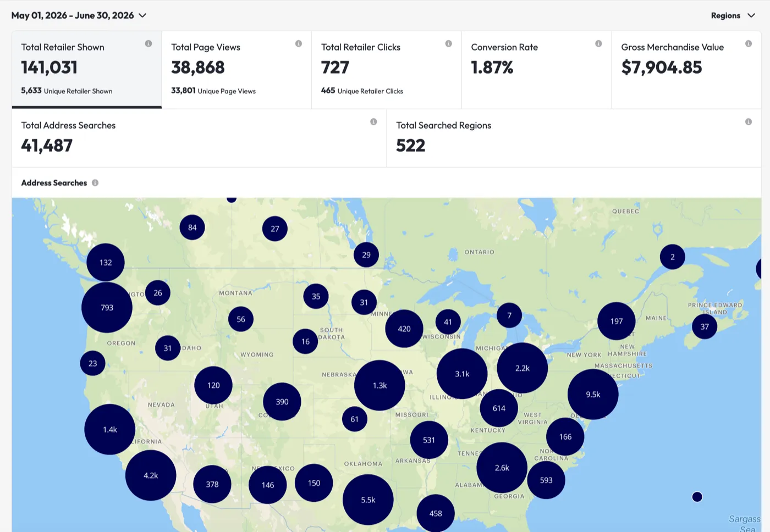This screenshot has height=532, width=770.
Task: Click the $7,904.85 value
Action: pyautogui.click(x=662, y=67)
